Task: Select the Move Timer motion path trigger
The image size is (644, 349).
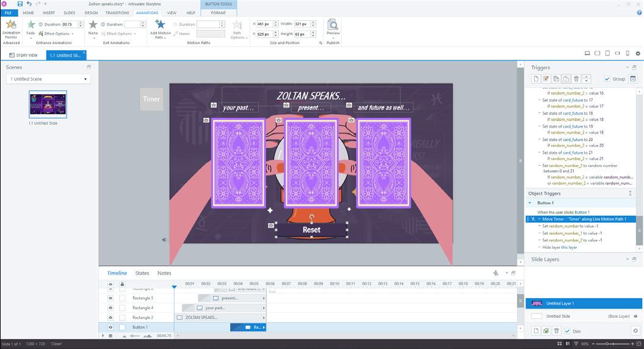Action: pyautogui.click(x=581, y=219)
